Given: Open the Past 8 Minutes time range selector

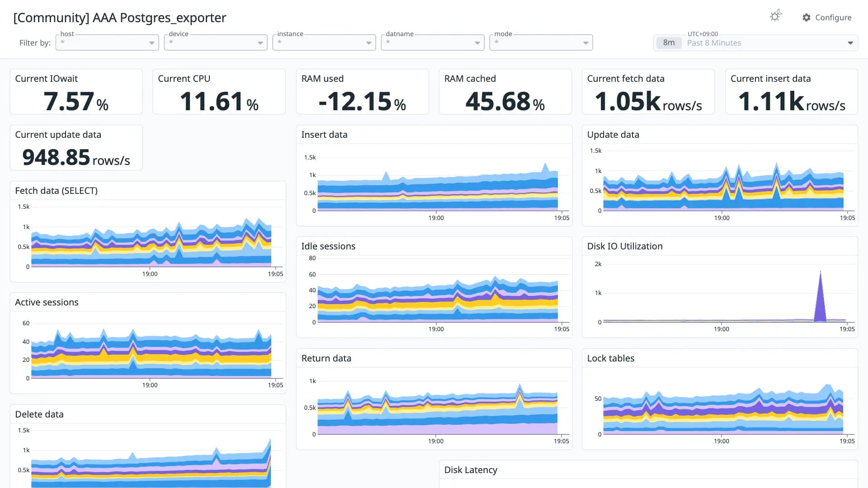Looking at the screenshot, I should tap(755, 43).
